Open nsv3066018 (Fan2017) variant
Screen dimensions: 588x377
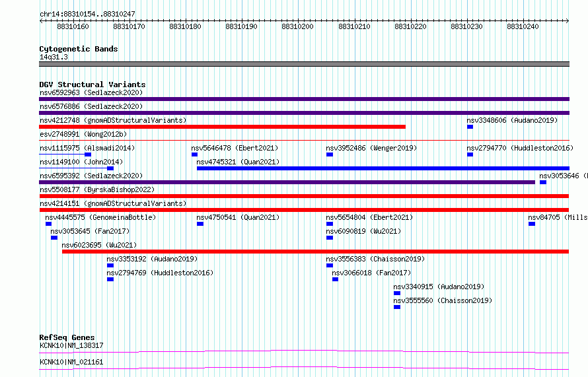tap(371, 273)
